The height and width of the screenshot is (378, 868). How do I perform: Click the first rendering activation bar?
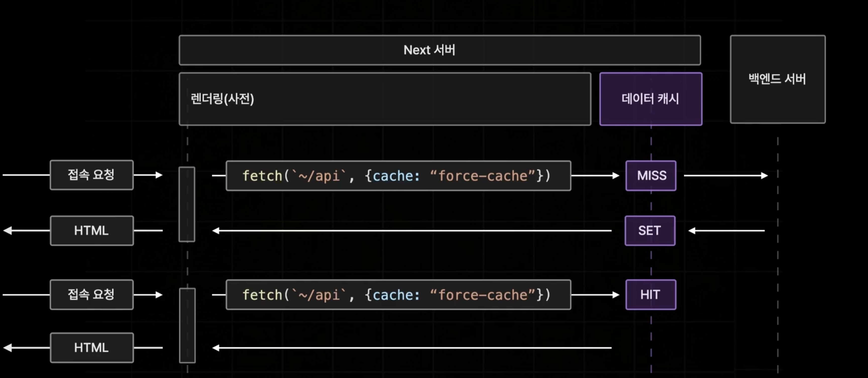click(x=187, y=204)
